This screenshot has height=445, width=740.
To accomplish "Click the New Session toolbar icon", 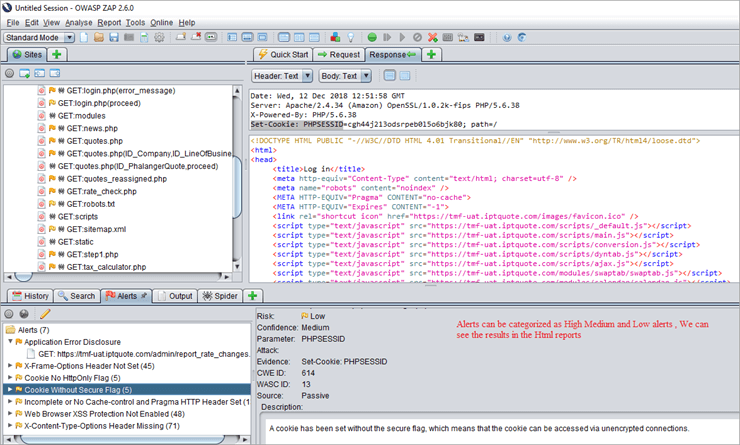I will coord(84,37).
